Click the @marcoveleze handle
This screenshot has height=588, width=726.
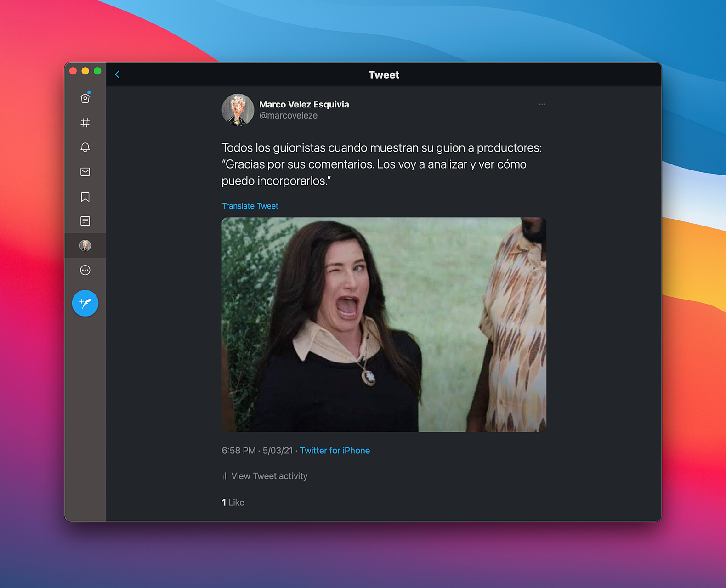[289, 116]
